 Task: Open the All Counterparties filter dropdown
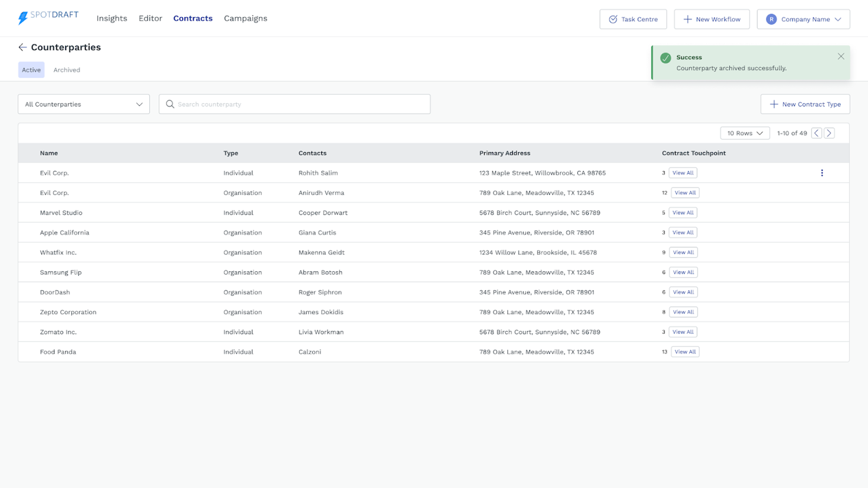(x=84, y=104)
